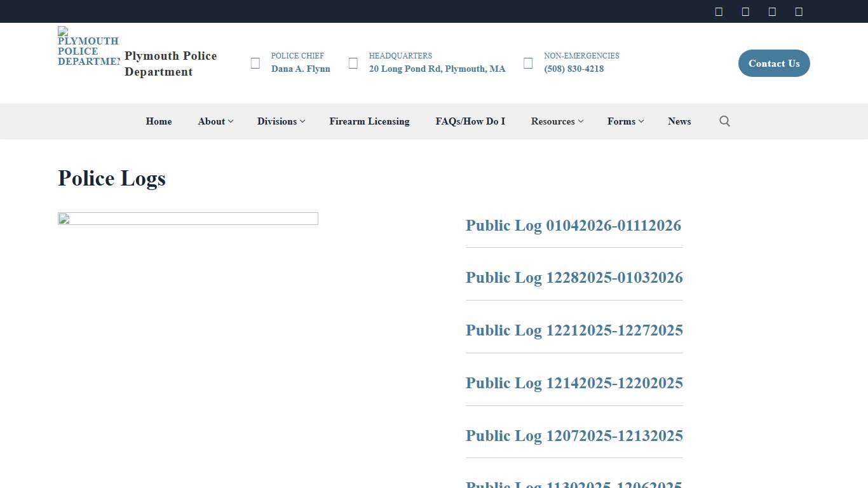Click the second social media icon in top bar
Image resolution: width=868 pixels, height=488 pixels.
[745, 11]
